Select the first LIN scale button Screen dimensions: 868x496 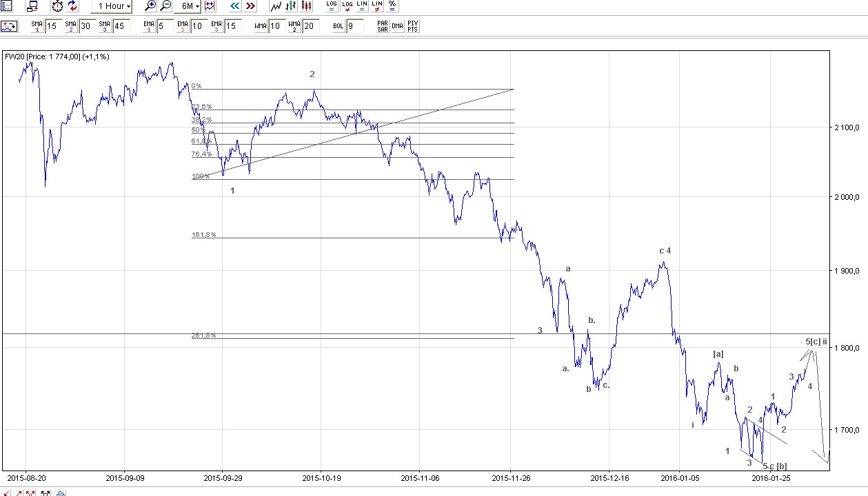coord(362,6)
